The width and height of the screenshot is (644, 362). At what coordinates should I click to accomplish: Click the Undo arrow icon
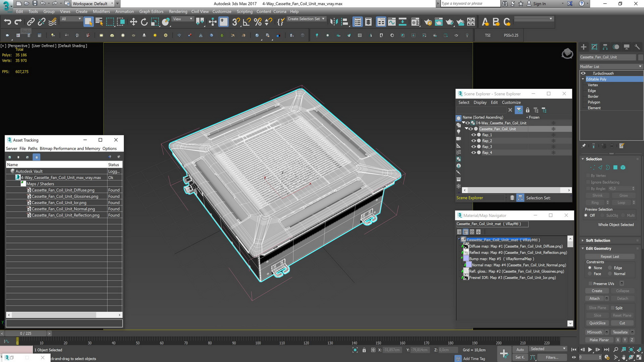pos(7,22)
